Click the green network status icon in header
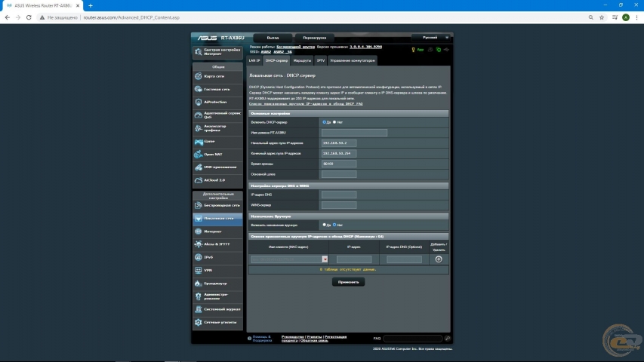 (438, 50)
